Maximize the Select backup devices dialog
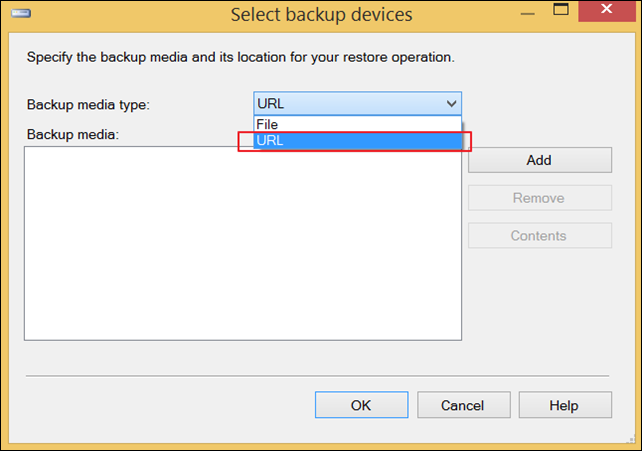The height and width of the screenshot is (451, 642). [x=561, y=9]
